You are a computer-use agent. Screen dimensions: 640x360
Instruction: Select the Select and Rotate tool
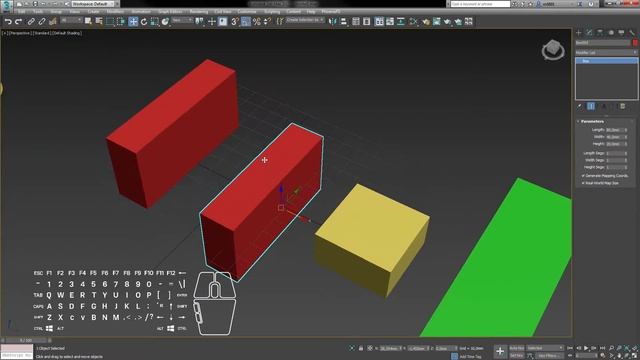[144, 22]
